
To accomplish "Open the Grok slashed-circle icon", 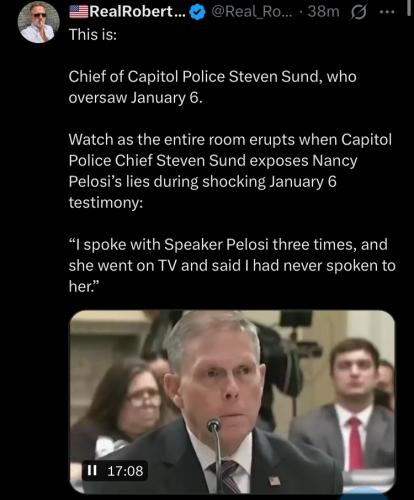I will 358,13.
